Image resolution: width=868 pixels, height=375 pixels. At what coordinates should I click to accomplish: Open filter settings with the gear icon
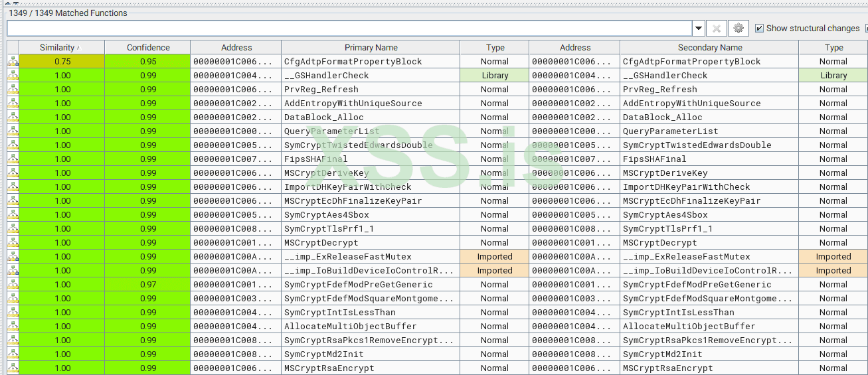[x=738, y=29]
